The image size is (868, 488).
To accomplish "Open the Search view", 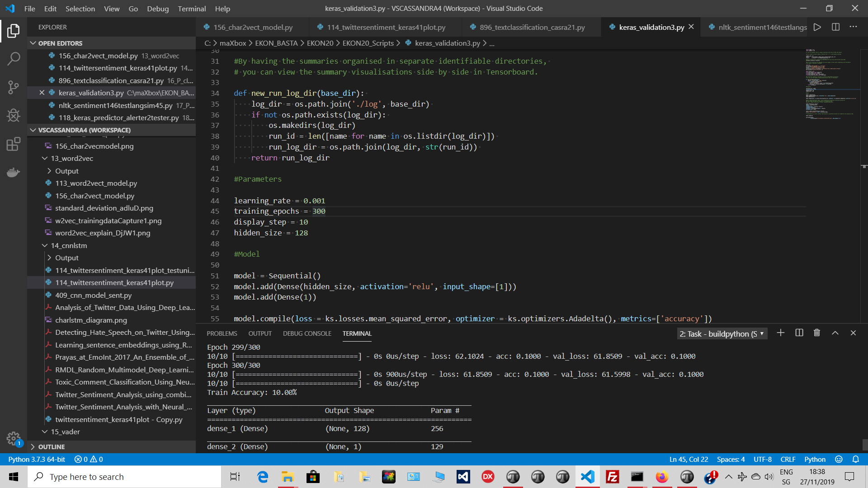I will click(13, 59).
